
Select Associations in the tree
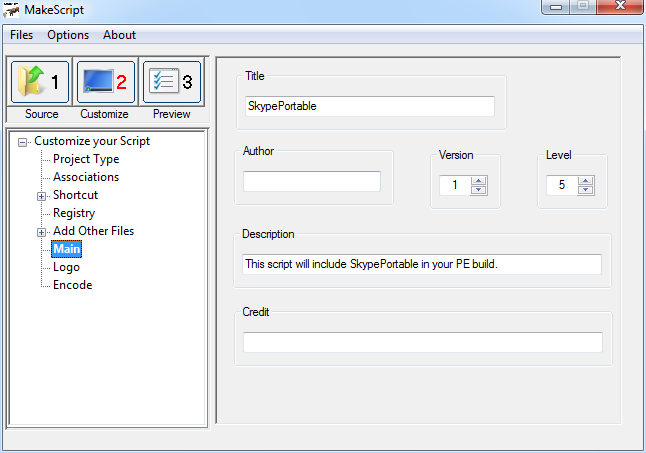[x=86, y=177]
